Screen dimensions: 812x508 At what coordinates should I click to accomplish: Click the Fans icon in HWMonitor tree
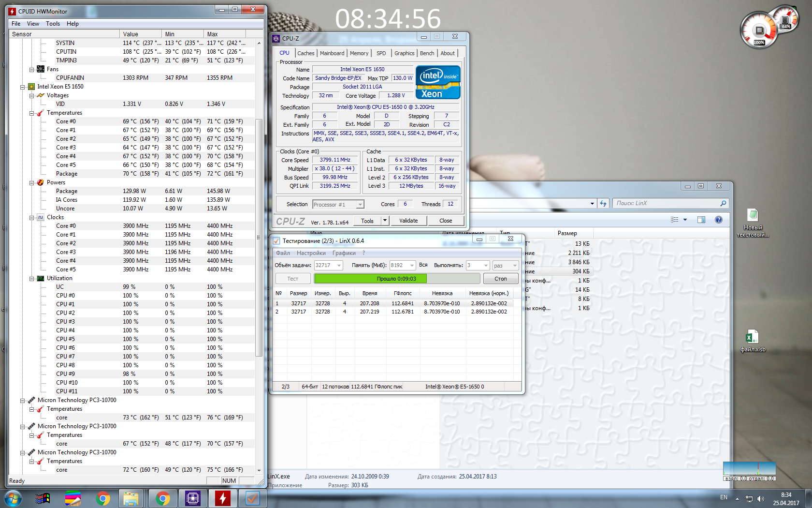pos(41,69)
